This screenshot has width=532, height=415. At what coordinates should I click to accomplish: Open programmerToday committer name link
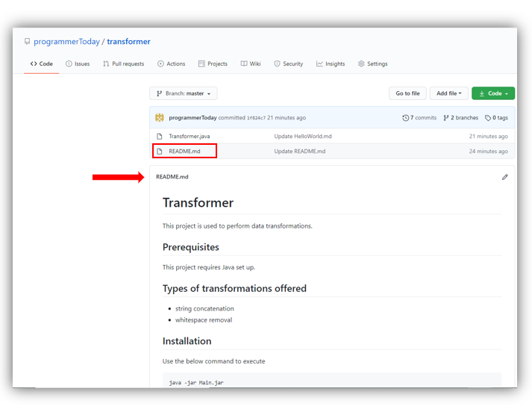click(193, 118)
